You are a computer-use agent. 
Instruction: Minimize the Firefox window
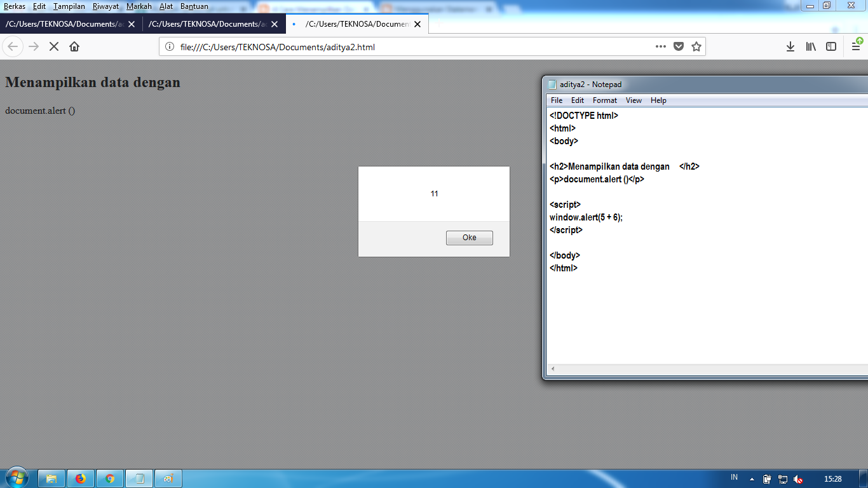tap(810, 6)
